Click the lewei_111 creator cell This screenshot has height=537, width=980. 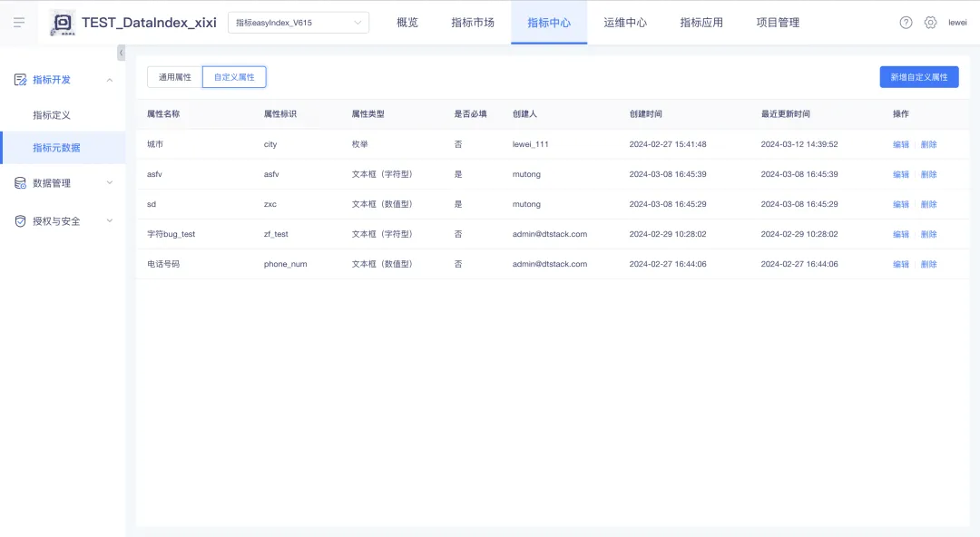(x=530, y=144)
